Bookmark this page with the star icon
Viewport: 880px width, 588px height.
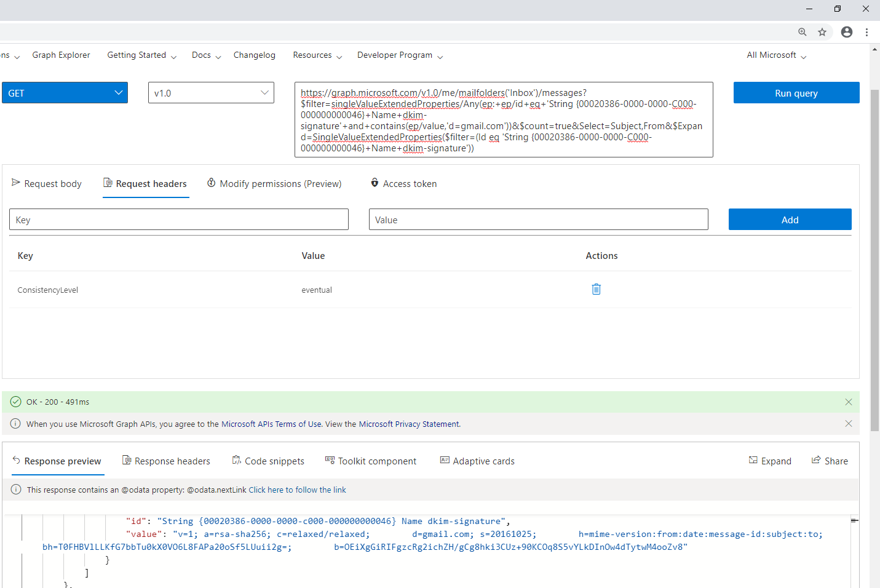(x=822, y=32)
